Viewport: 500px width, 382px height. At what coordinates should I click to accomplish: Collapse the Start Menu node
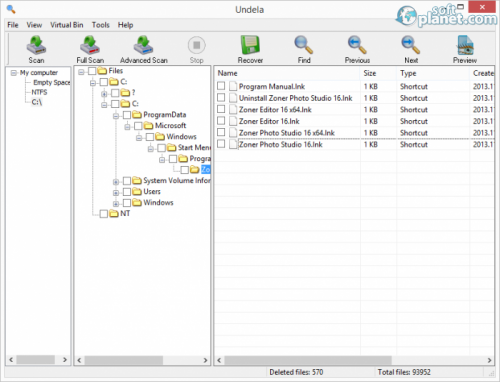[150, 149]
